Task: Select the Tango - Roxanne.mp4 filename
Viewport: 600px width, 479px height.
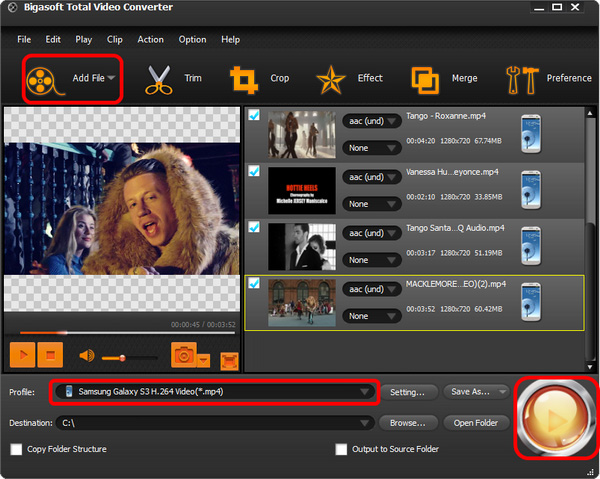Action: (446, 116)
